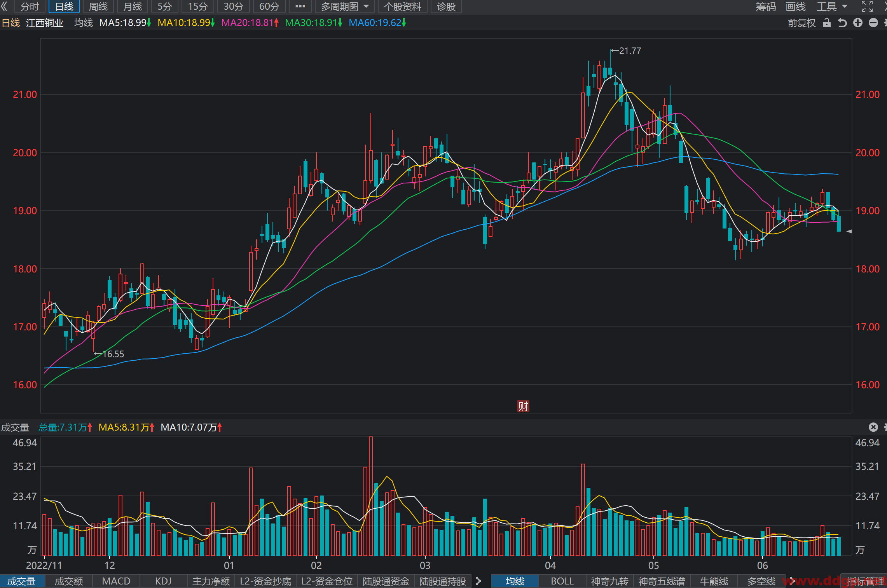Viewport: 887px width, 588px height.
Task: Click the 2022/11 date axis label
Action: [44, 565]
